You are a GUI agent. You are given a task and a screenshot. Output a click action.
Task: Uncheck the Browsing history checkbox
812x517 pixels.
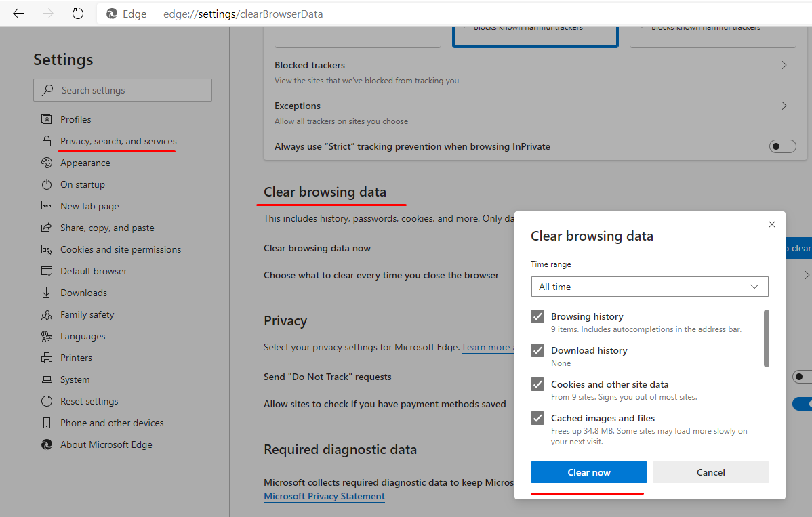point(537,316)
